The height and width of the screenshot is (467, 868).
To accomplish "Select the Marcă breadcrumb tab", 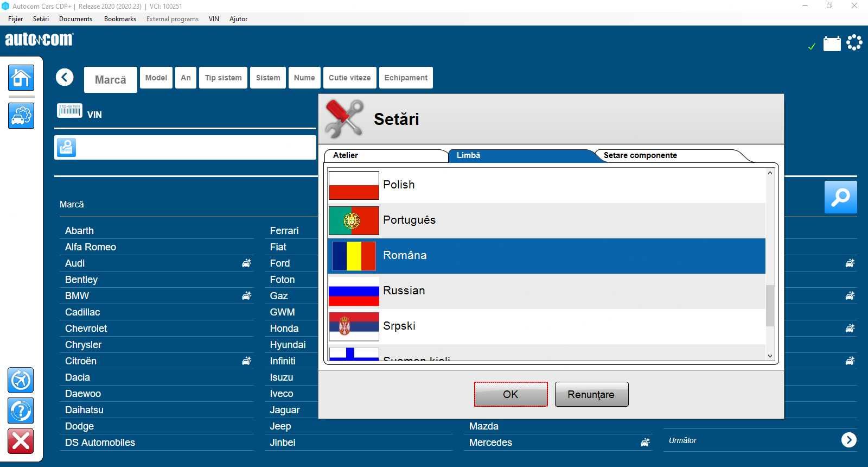I will [111, 80].
